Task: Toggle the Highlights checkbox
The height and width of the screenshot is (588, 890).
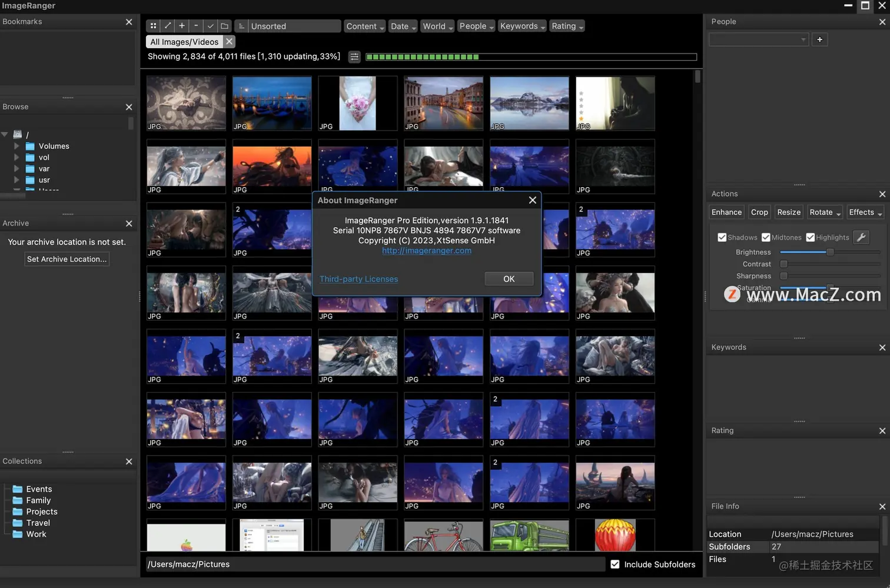Action: (811, 237)
